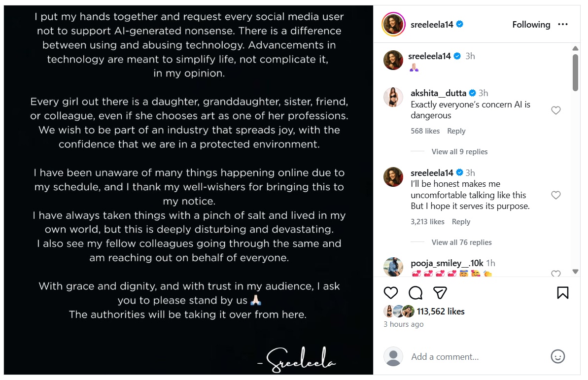Image resolution: width=588 pixels, height=380 pixels.
Task: Click the Add a comment field
Action: pos(473,356)
